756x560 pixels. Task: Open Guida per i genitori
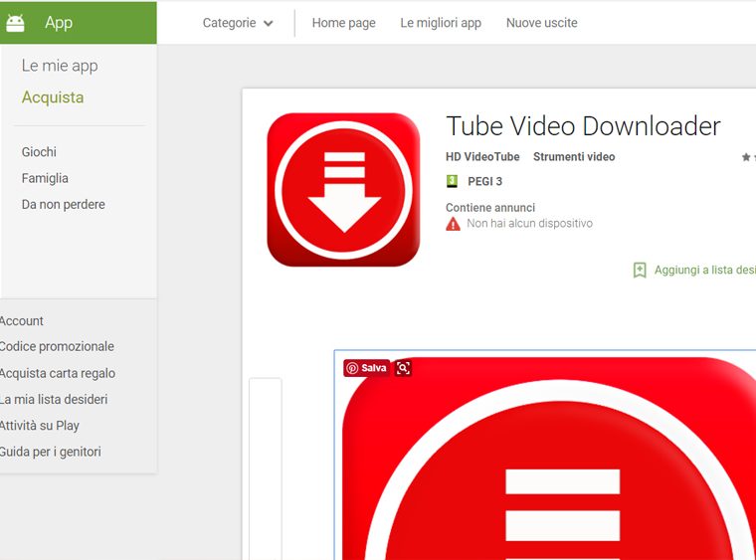point(50,452)
